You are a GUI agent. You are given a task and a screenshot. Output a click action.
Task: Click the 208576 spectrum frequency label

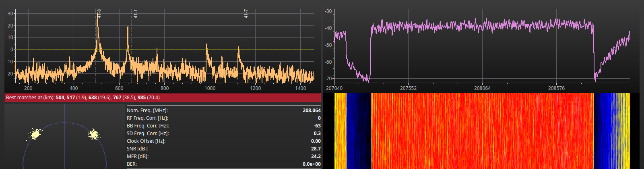click(556, 88)
